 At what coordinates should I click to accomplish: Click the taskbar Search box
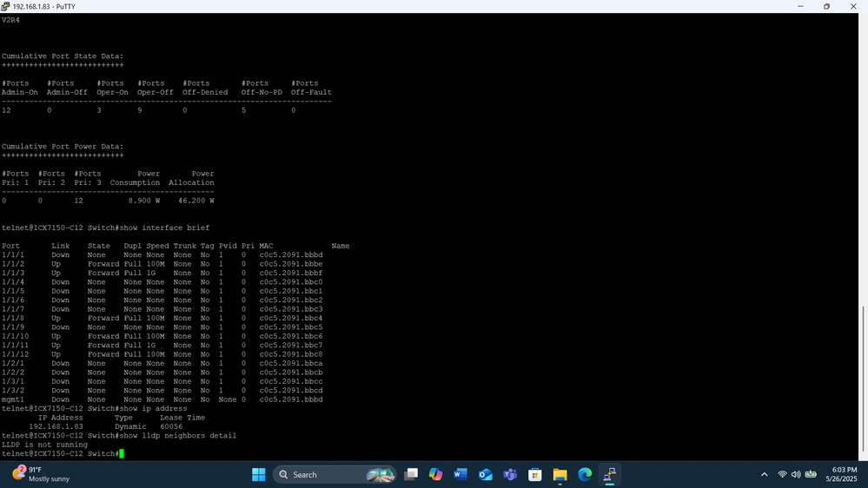pos(335,475)
